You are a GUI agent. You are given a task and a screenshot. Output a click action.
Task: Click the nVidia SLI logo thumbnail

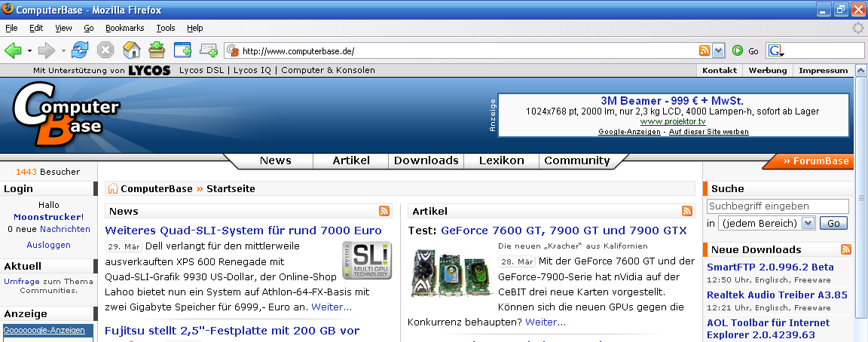point(366,260)
